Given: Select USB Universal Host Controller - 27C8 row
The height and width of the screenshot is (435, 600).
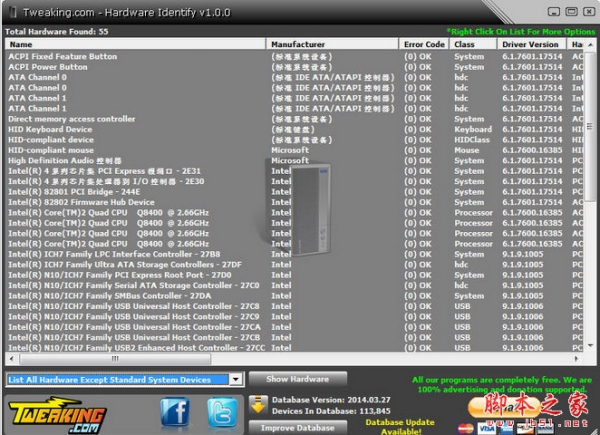Looking at the screenshot, I should click(294, 306).
